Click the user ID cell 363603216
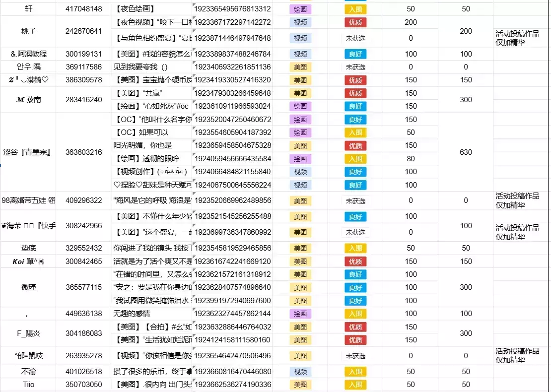Viewport: 551px width, 392px height. 83,152
